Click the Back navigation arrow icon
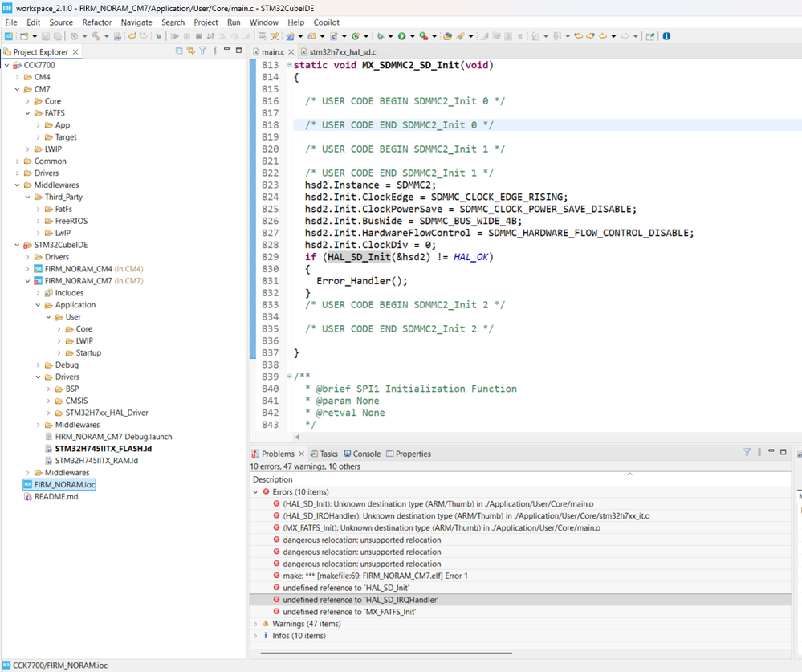802x672 pixels. (603, 36)
